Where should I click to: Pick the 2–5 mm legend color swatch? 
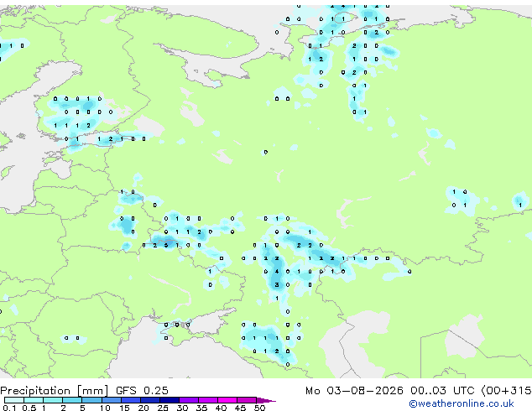click(72, 400)
